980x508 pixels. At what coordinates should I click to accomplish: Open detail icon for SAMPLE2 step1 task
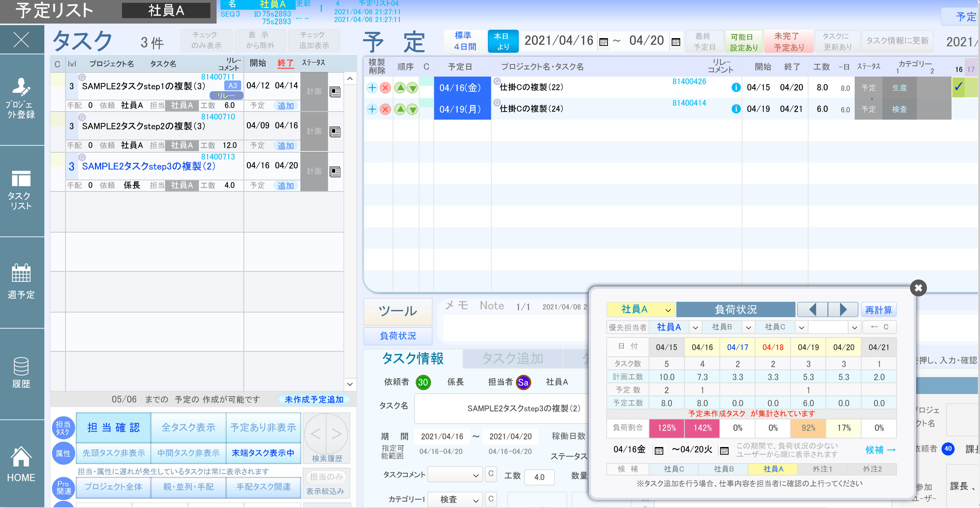(x=335, y=92)
